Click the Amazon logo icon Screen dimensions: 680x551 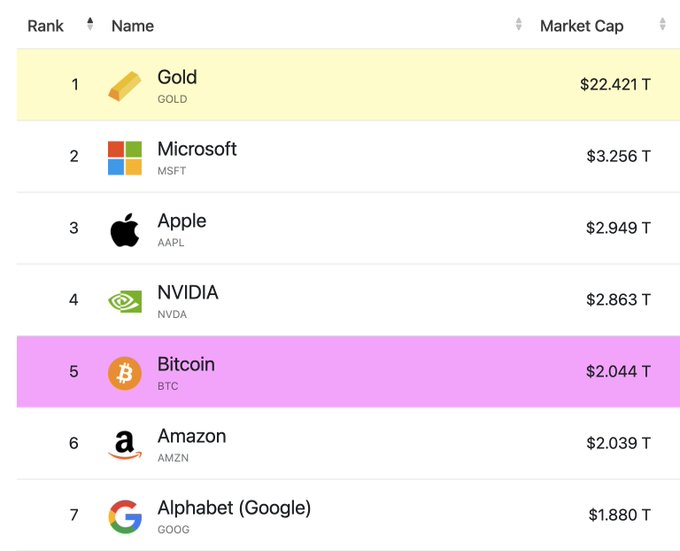pyautogui.click(x=124, y=445)
